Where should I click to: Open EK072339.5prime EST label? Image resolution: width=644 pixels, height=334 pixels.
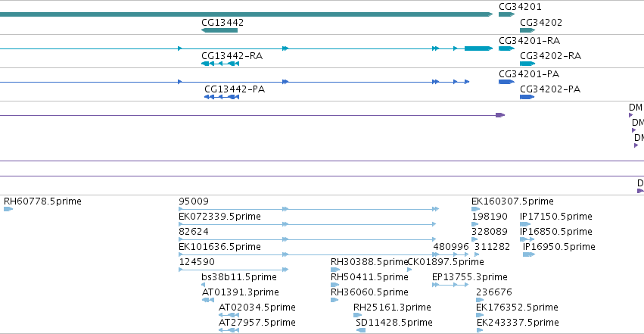tap(219, 217)
